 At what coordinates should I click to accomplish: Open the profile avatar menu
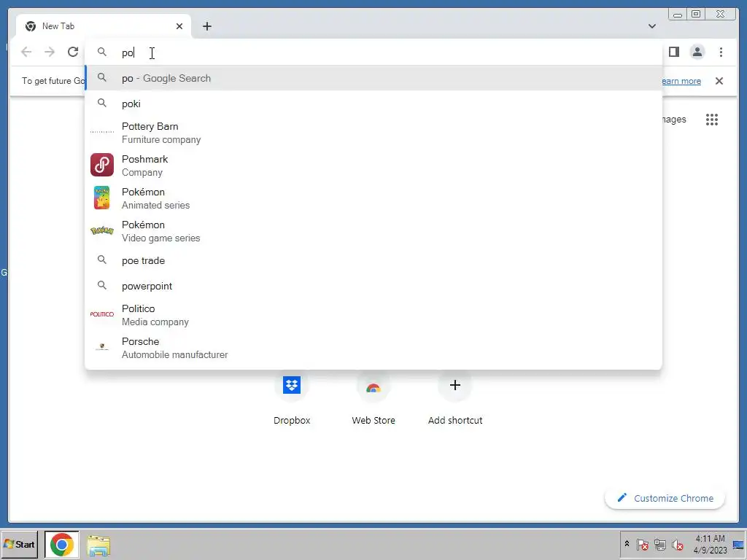697,52
